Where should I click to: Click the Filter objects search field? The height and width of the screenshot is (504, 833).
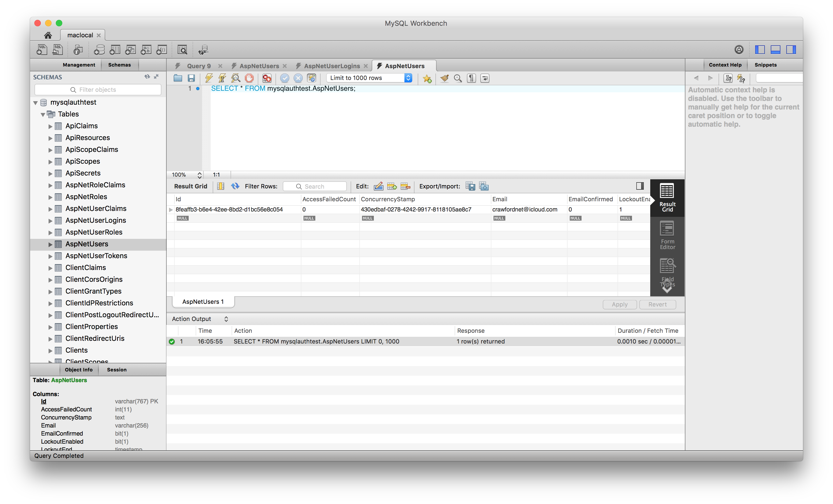[x=98, y=90]
